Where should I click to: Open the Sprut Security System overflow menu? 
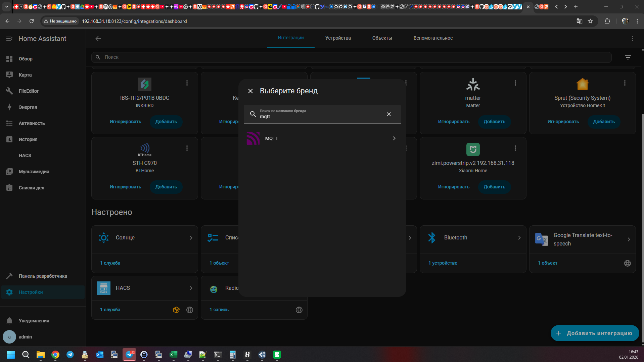coord(625,83)
